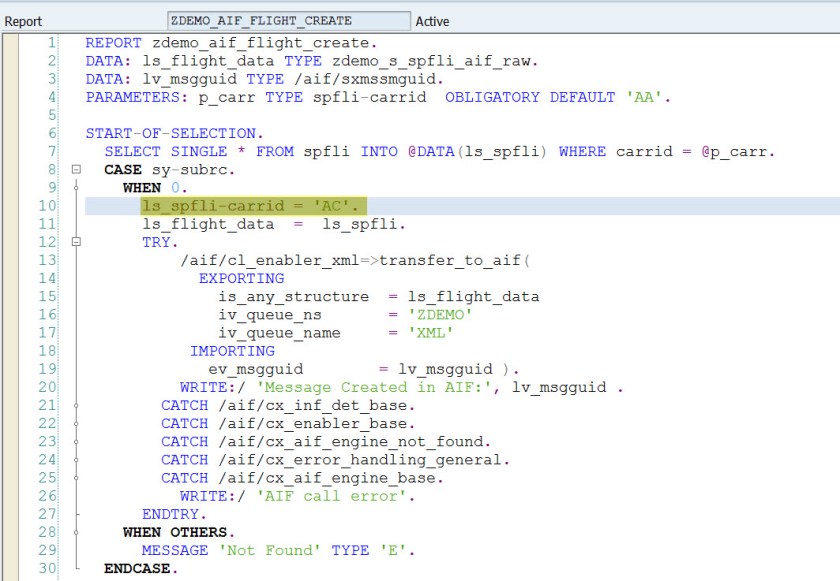Collapse the CASE sy-subrc block on line 8

point(76,169)
